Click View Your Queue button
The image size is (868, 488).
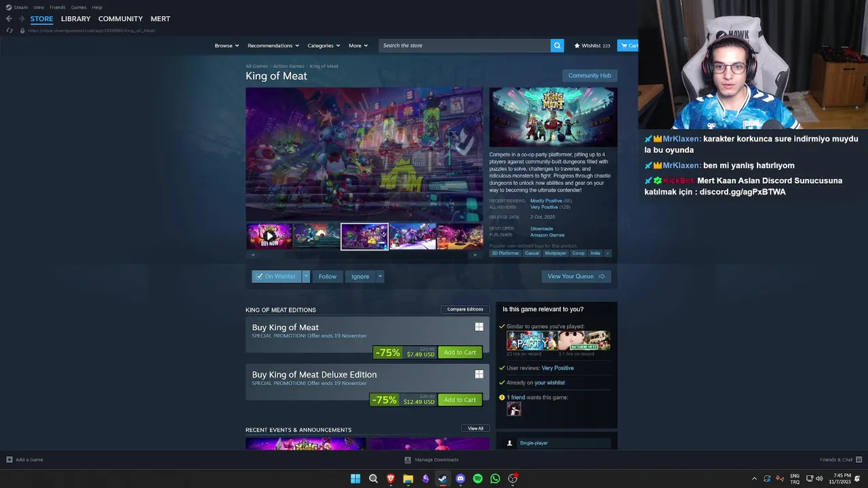coord(576,277)
